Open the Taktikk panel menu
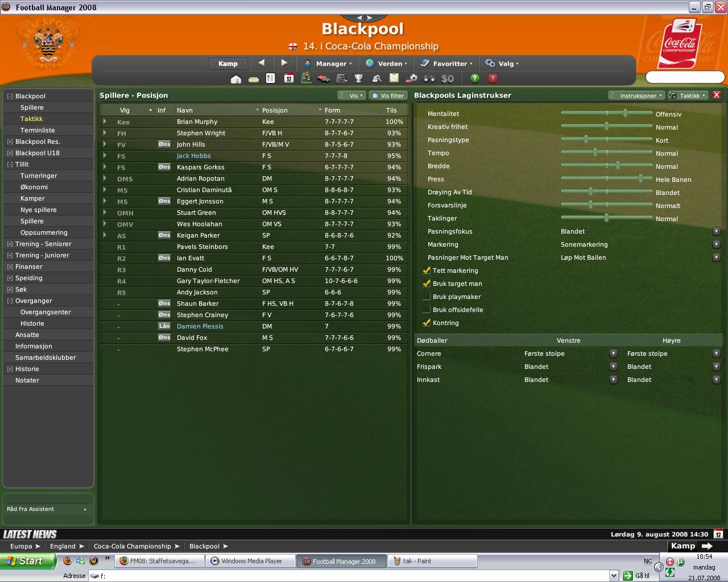Image resolution: width=728 pixels, height=582 pixels. [688, 95]
